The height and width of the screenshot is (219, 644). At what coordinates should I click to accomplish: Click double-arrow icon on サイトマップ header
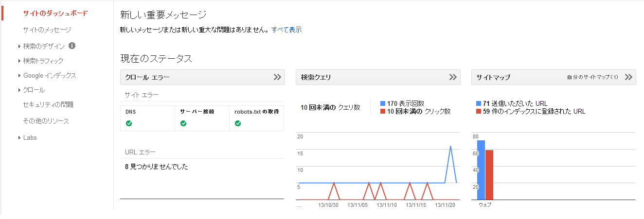(628, 77)
